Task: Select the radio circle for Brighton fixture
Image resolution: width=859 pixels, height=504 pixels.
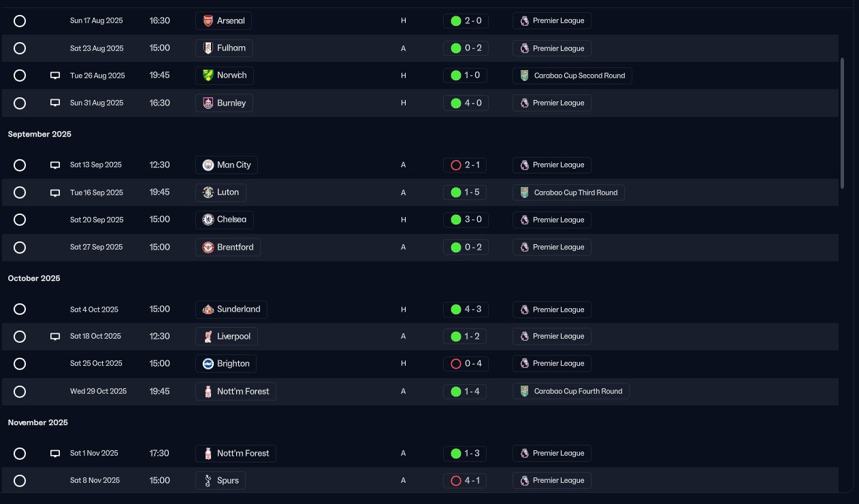Action: tap(20, 364)
